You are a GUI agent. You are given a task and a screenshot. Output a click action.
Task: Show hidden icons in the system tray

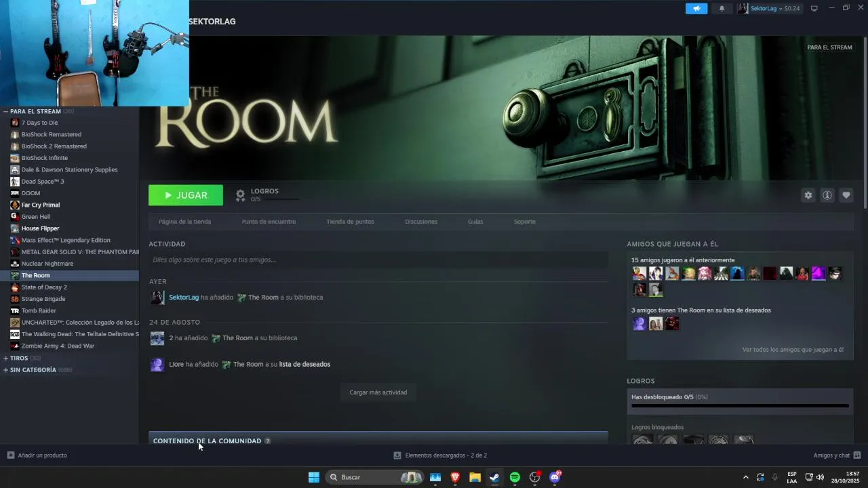click(746, 477)
